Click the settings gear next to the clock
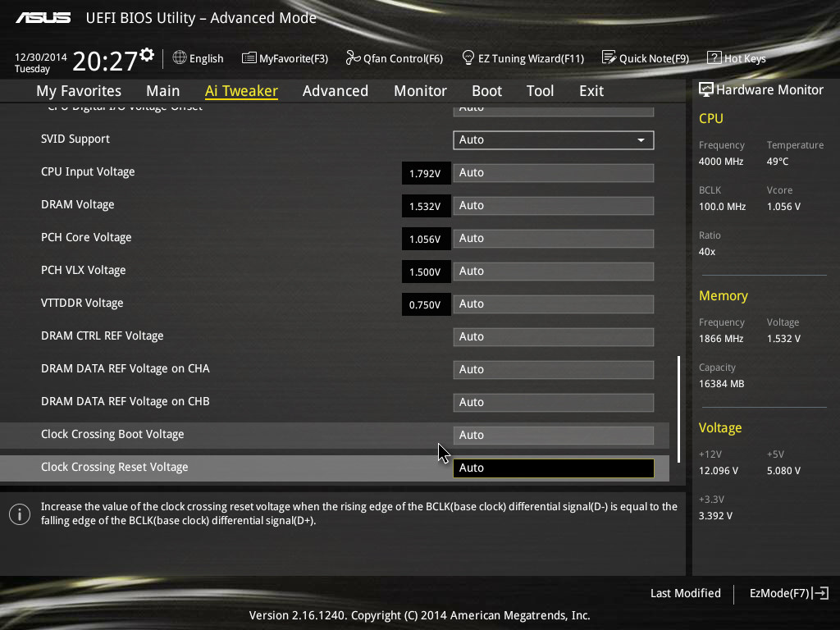 coord(147,55)
